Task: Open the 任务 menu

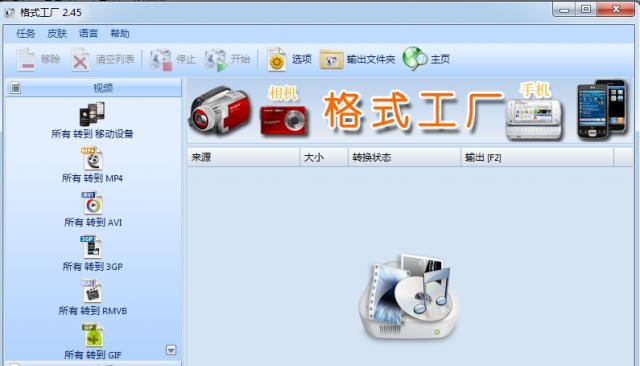Action: click(25, 33)
